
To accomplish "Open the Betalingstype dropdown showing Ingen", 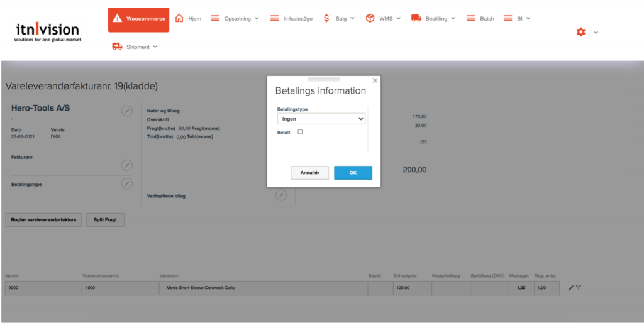I will (321, 119).
